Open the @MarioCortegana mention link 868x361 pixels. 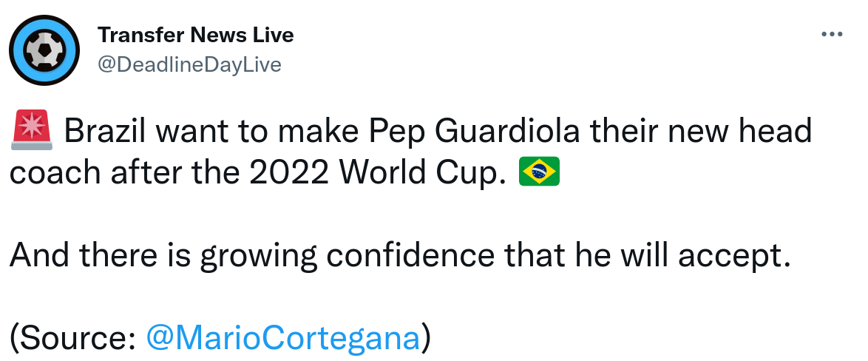[284, 338]
